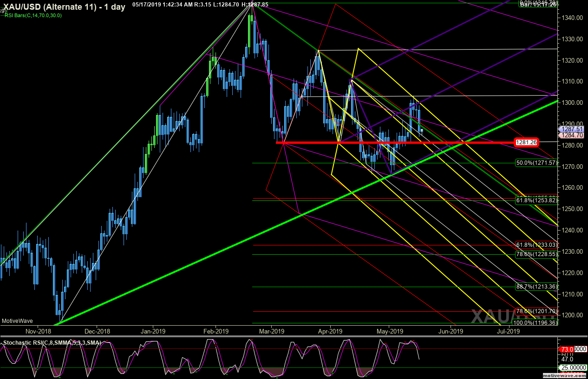Click May-2019 on the time axis
Image resolution: width=588 pixels, height=379 pixels.
[389, 331]
